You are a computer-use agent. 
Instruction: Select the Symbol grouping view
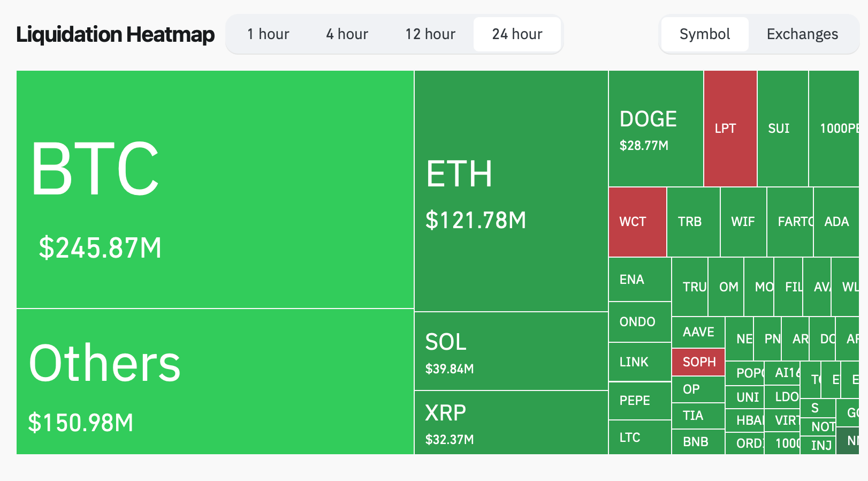click(704, 34)
